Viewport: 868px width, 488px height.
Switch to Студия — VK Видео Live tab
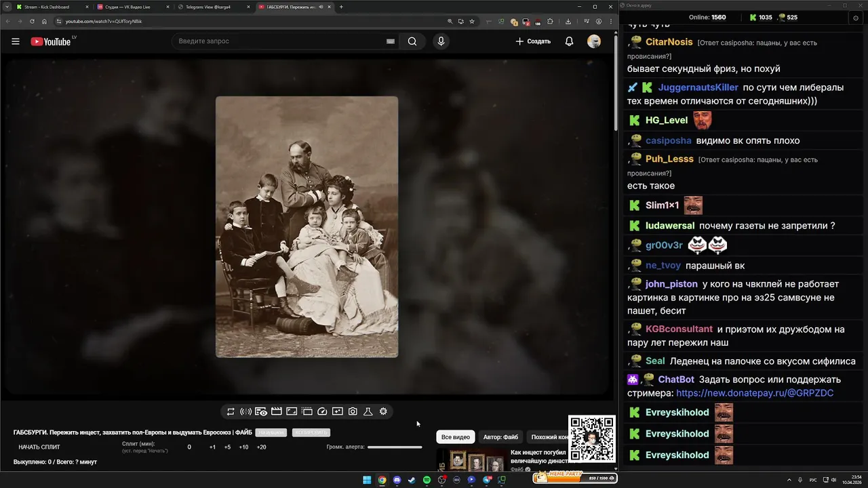click(x=132, y=7)
